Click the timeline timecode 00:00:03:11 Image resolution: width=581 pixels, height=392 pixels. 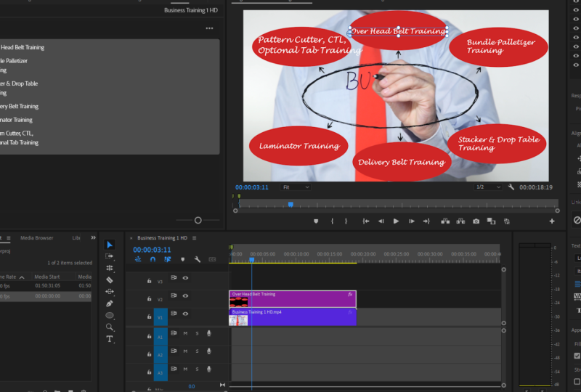tap(152, 250)
